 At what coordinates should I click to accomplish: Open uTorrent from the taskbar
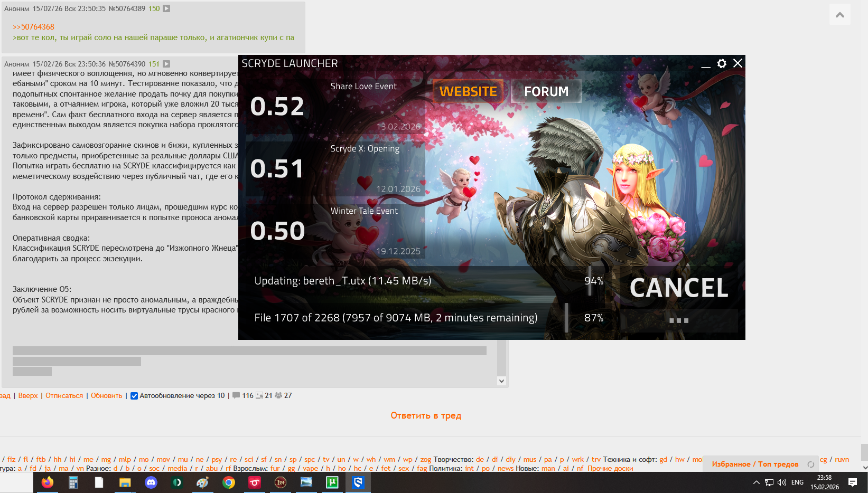click(x=332, y=482)
